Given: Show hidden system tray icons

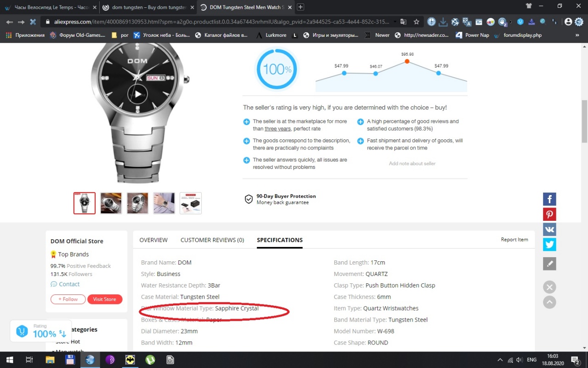Looking at the screenshot, I should 500,360.
